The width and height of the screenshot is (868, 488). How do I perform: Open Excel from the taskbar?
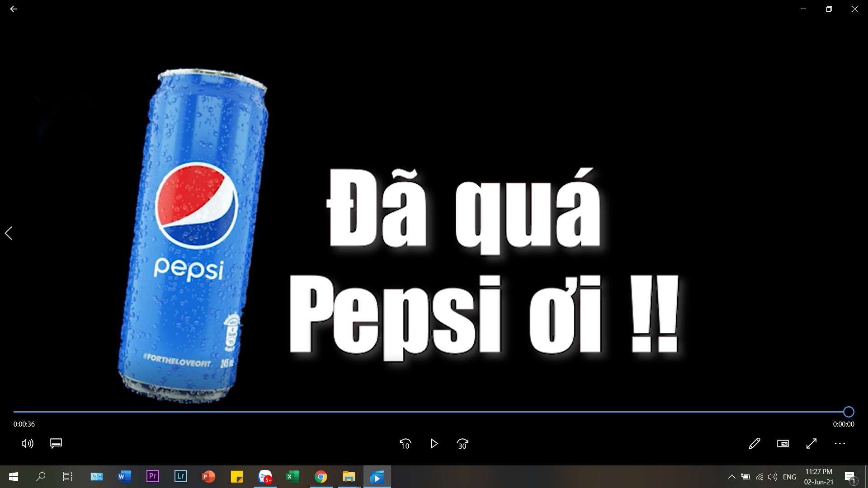[x=293, y=477]
